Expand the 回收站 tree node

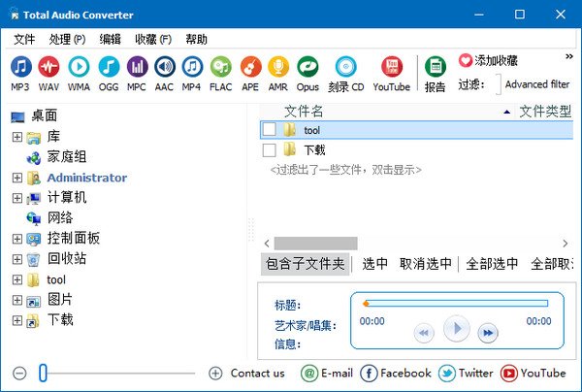pos(17,259)
